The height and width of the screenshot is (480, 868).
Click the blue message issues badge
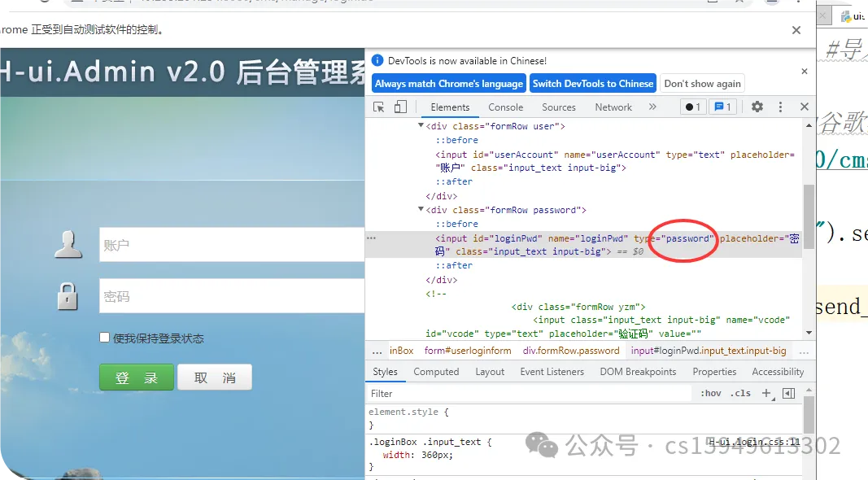[x=722, y=107]
